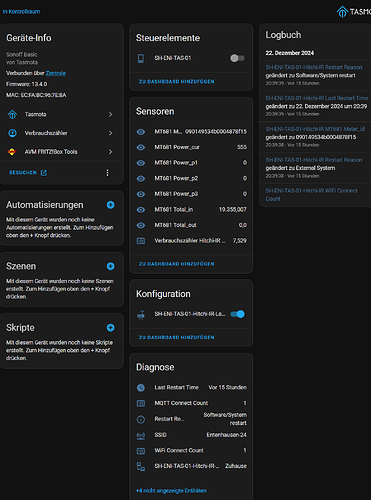371x500 pixels.
Task: Click the SSID wifi icon
Action: tap(141, 435)
